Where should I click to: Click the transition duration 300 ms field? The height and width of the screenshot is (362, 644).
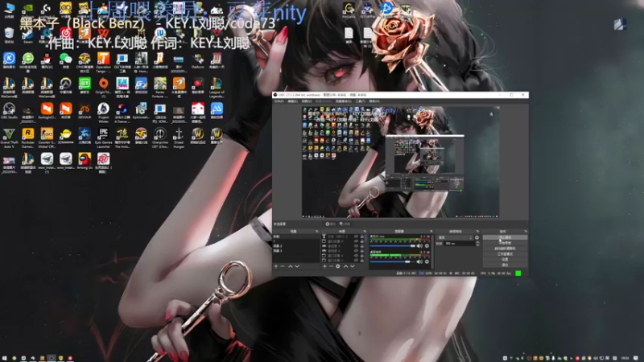tap(459, 244)
